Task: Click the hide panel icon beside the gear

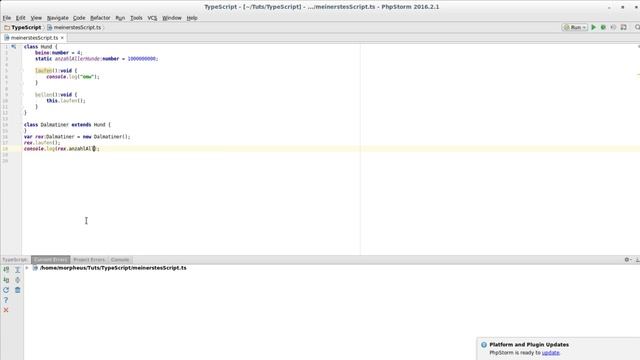Action: [x=638, y=260]
